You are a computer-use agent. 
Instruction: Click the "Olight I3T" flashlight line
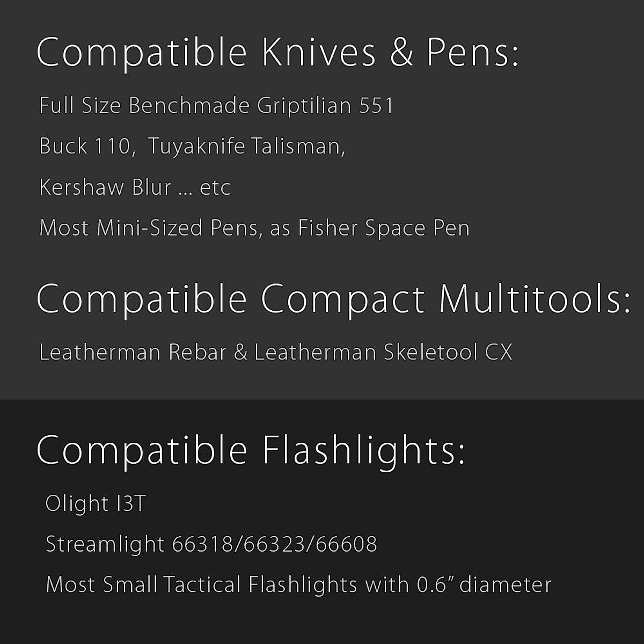(96, 503)
